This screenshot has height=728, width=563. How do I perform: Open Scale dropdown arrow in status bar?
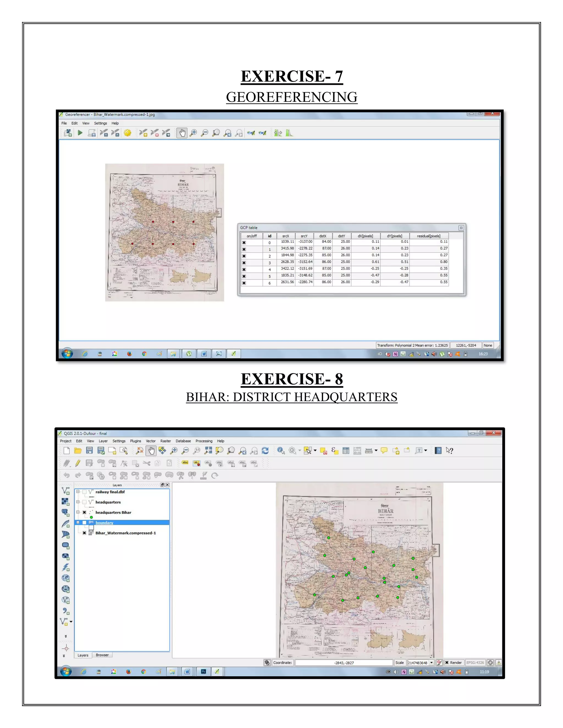431,663
